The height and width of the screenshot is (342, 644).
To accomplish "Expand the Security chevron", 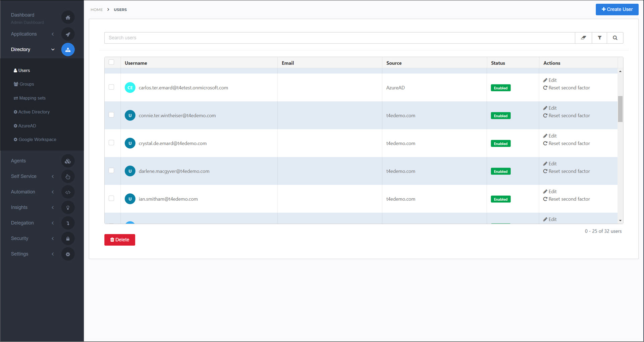I will coord(53,239).
